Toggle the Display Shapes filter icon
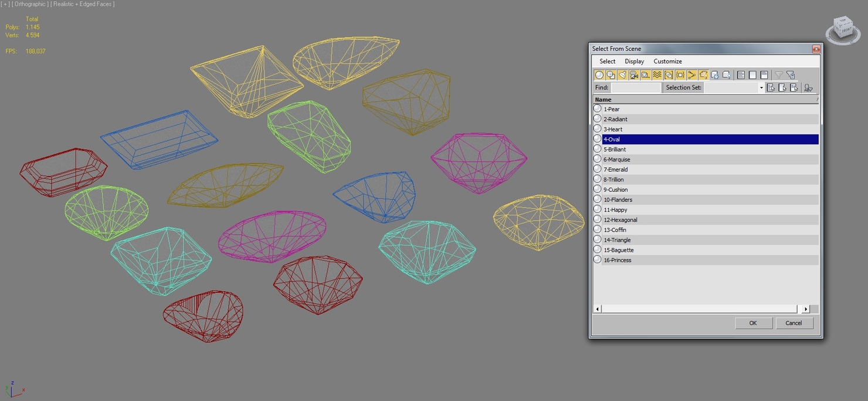868x401 pixels. [611, 75]
